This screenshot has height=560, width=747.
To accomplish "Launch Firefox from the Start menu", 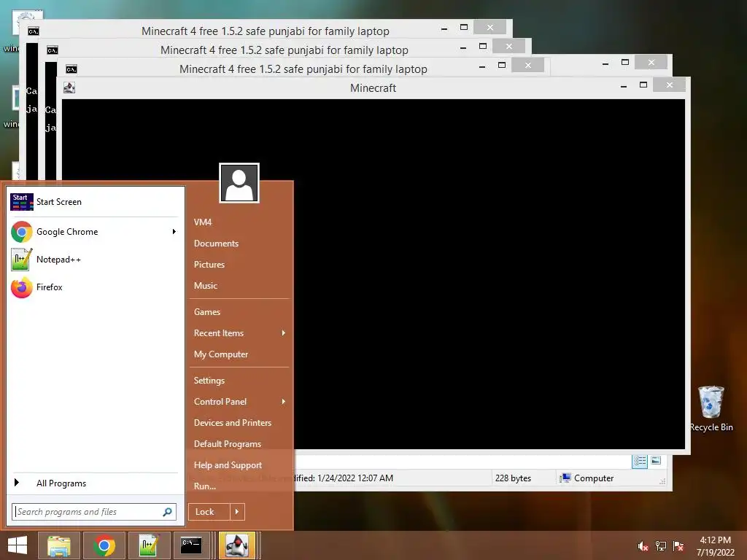I will point(96,287).
